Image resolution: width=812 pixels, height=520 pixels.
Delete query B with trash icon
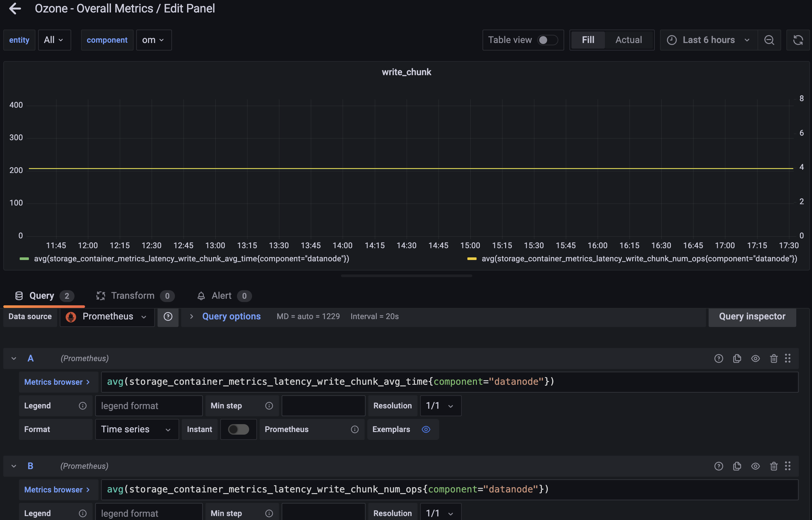point(774,466)
